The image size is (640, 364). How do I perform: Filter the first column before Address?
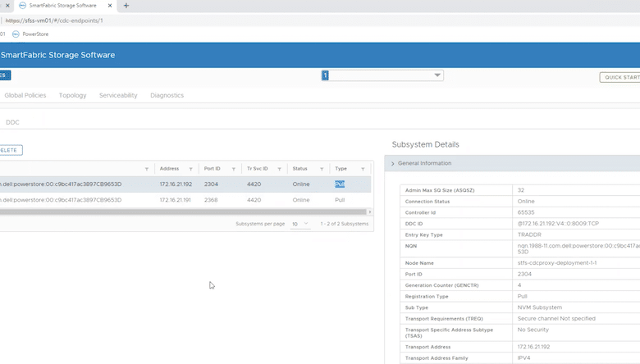click(147, 169)
